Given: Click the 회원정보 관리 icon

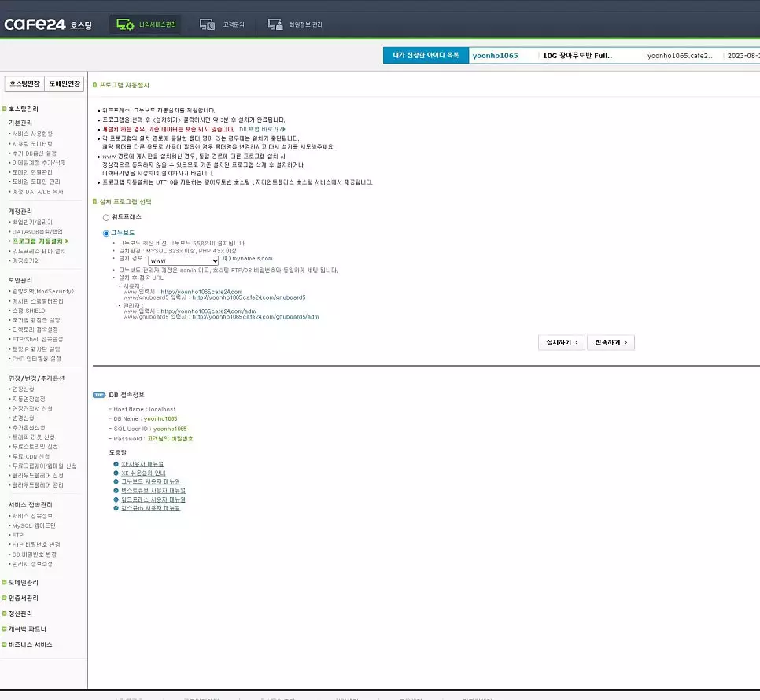Looking at the screenshot, I should tap(275, 24).
